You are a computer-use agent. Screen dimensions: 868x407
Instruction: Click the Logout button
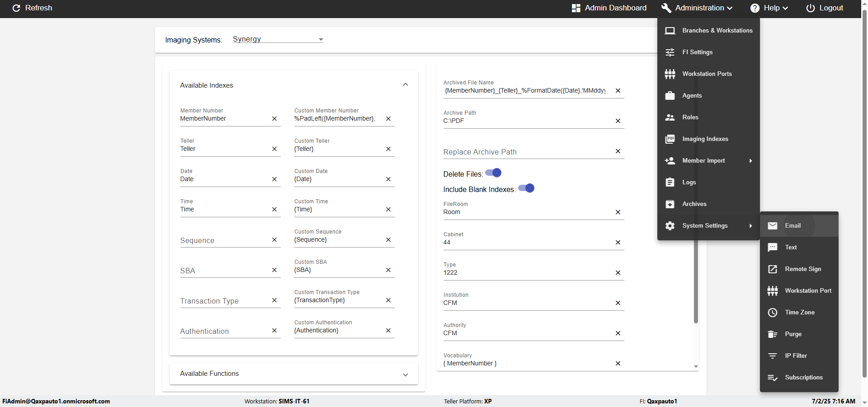point(825,8)
